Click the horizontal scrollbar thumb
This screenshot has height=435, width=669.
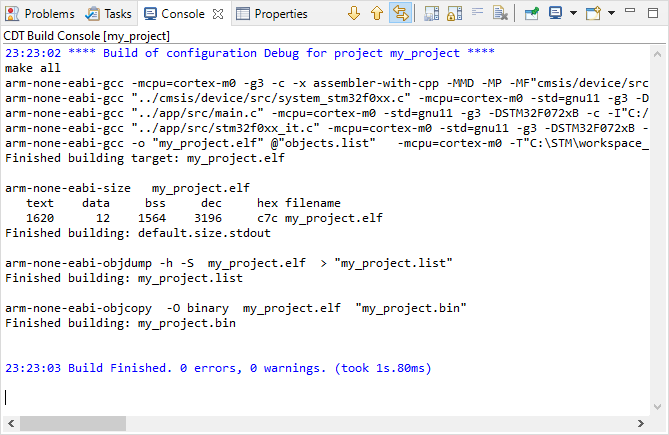(x=73, y=423)
